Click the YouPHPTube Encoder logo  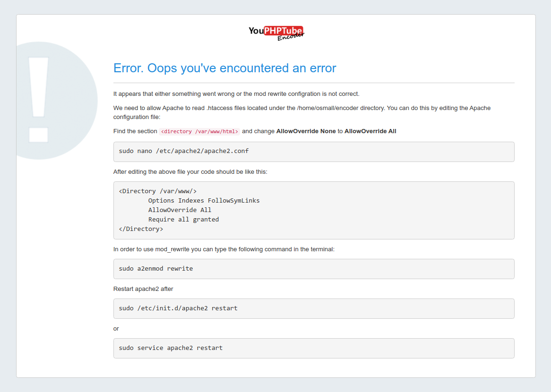click(x=276, y=33)
